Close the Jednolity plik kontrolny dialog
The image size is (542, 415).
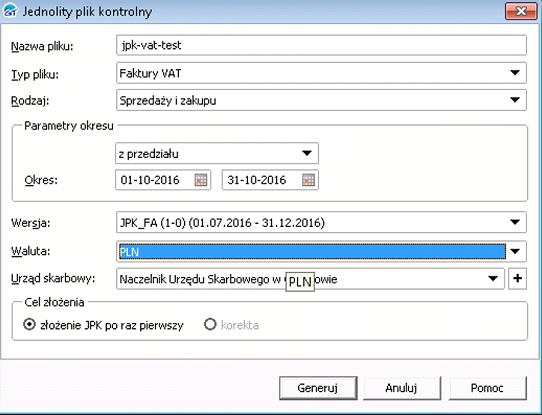pos(521,11)
